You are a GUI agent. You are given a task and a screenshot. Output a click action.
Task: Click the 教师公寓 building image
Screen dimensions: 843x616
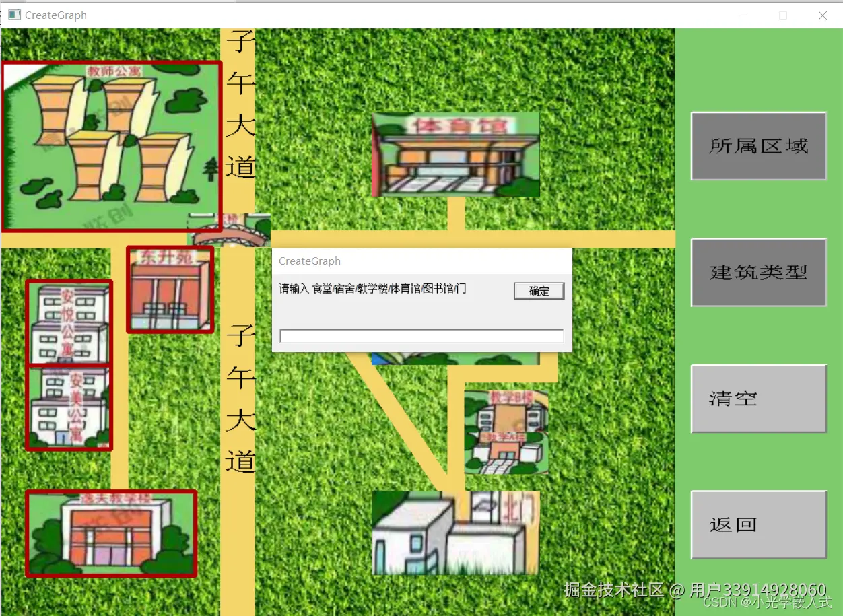point(111,145)
